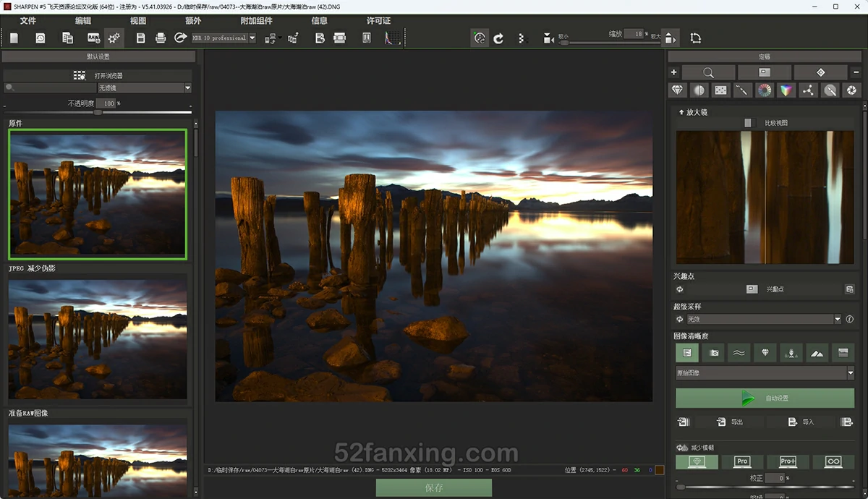
Task: Click the plus icon in right panel
Action: [674, 72]
